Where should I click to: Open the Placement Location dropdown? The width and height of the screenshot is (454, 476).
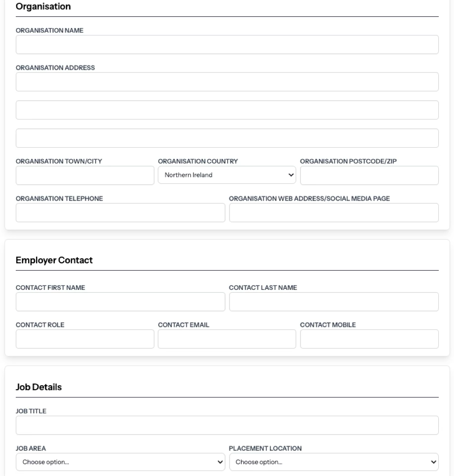point(334,462)
